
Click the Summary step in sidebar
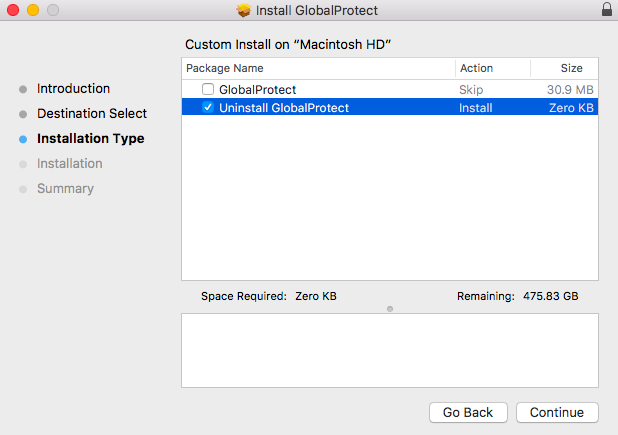click(65, 189)
